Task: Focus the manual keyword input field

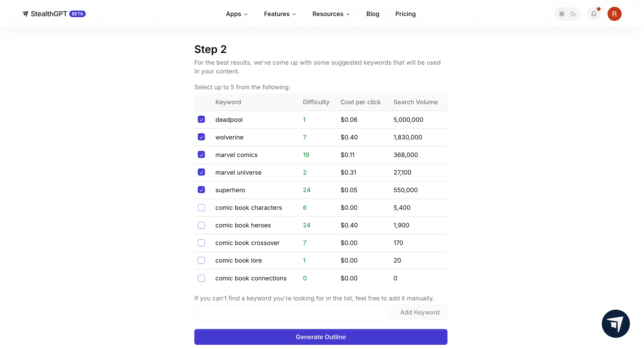Action: click(x=292, y=312)
